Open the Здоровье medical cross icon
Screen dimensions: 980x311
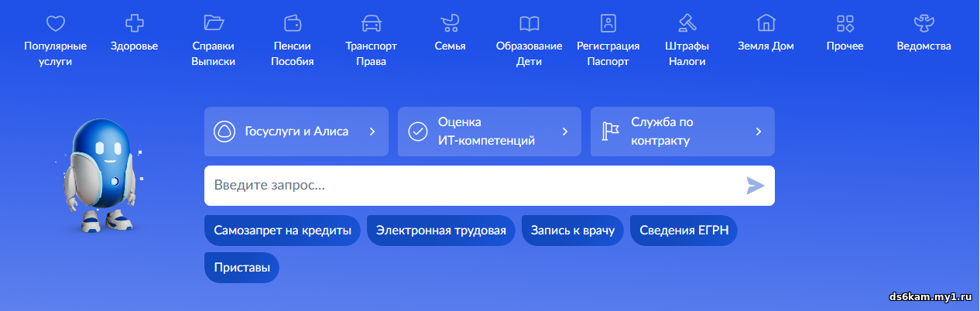(135, 22)
